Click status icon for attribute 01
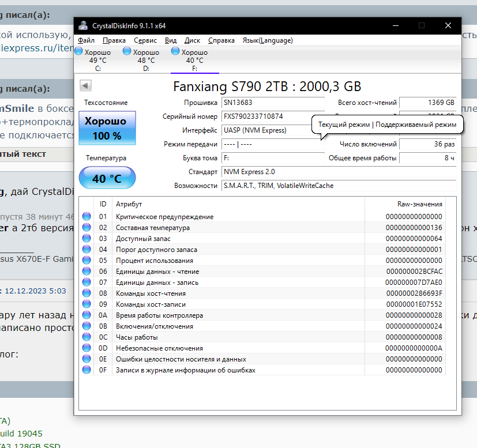The width and height of the screenshot is (477, 448). [87, 216]
